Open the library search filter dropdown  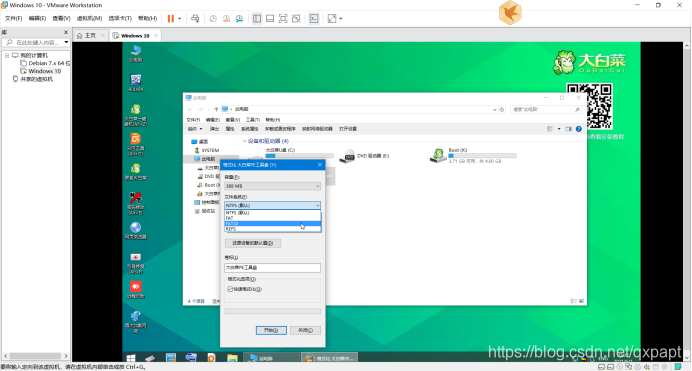[x=66, y=42]
